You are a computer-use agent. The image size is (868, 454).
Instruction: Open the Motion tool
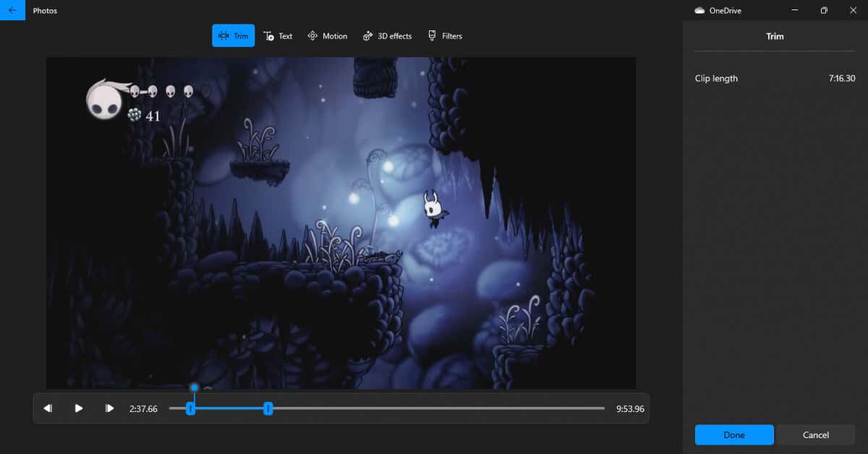tap(327, 35)
